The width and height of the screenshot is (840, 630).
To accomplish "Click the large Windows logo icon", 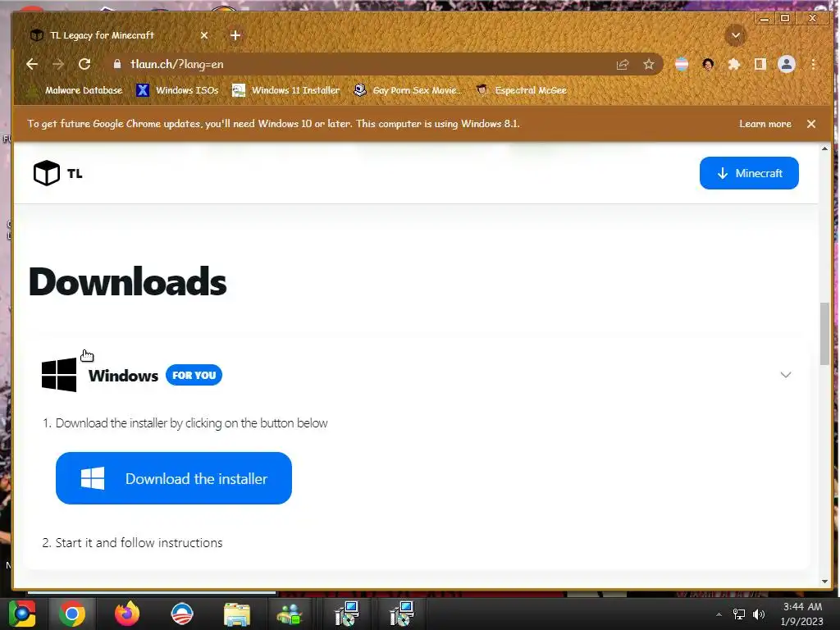I will click(59, 375).
